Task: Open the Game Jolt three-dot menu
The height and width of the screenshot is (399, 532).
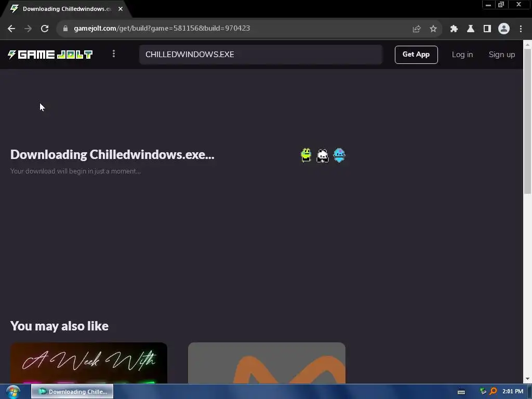Action: (x=114, y=54)
